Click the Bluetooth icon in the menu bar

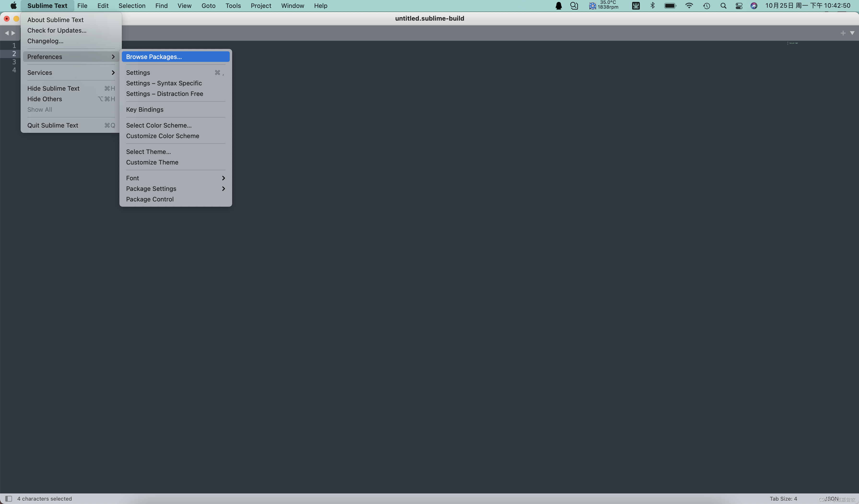[653, 6]
